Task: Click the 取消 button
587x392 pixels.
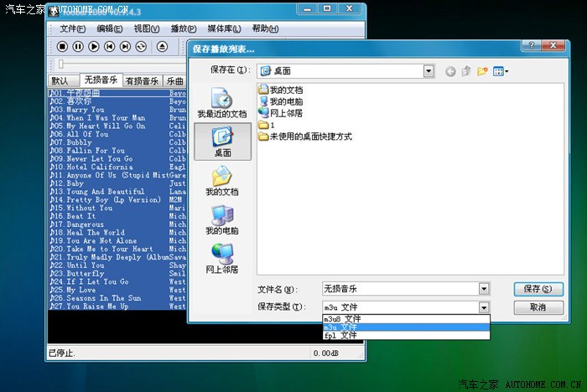Action: pyautogui.click(x=538, y=307)
